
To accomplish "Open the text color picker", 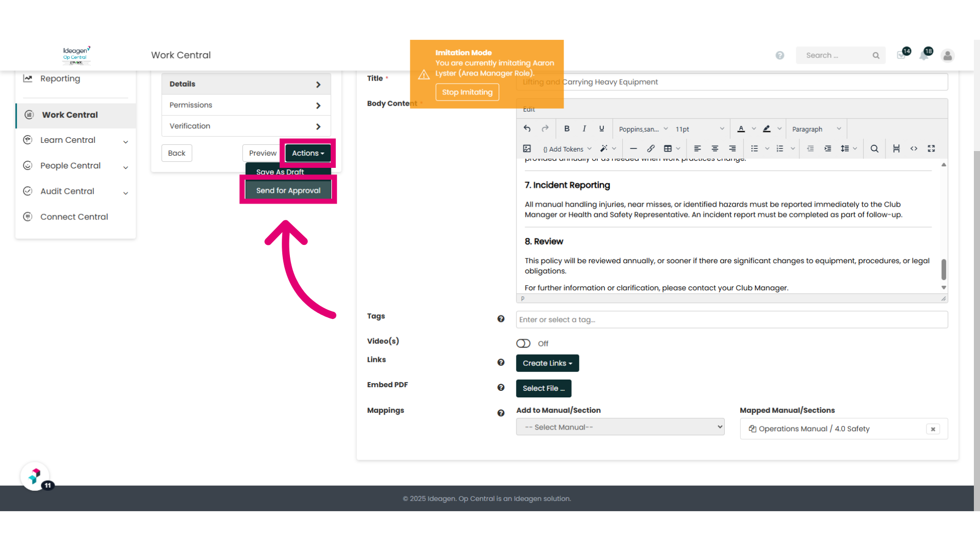I will (x=741, y=129).
